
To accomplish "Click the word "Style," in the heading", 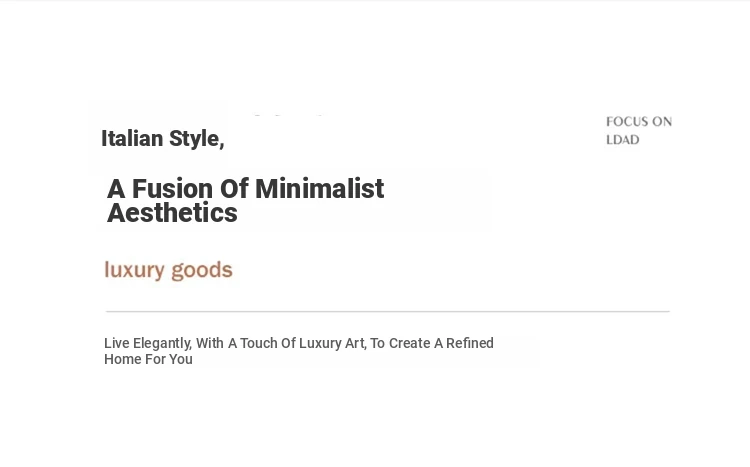I will pyautogui.click(x=196, y=139).
